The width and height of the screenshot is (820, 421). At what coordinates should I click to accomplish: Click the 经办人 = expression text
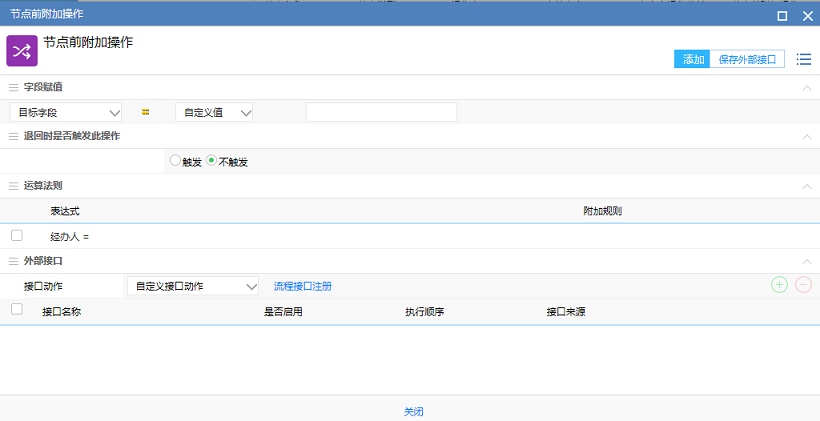[70, 237]
